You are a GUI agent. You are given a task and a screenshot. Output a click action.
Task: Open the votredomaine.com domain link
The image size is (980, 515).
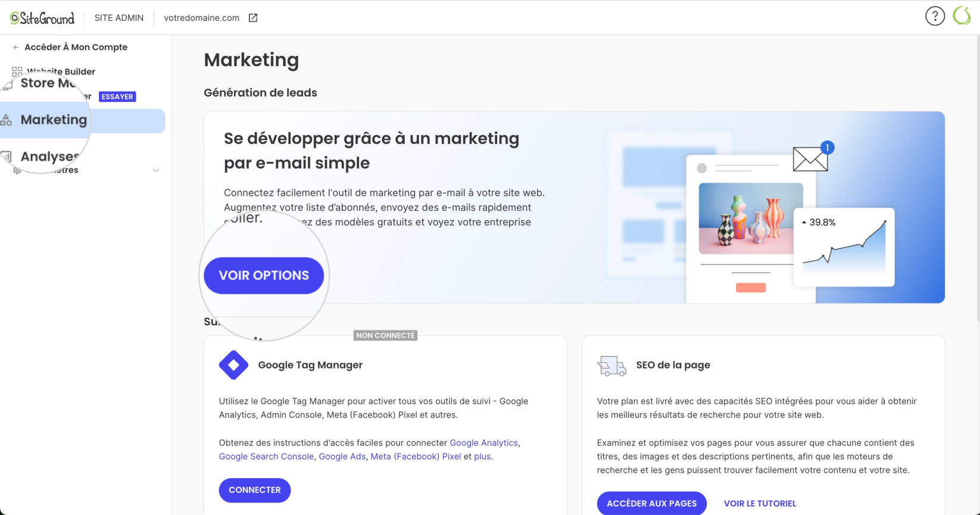click(202, 18)
